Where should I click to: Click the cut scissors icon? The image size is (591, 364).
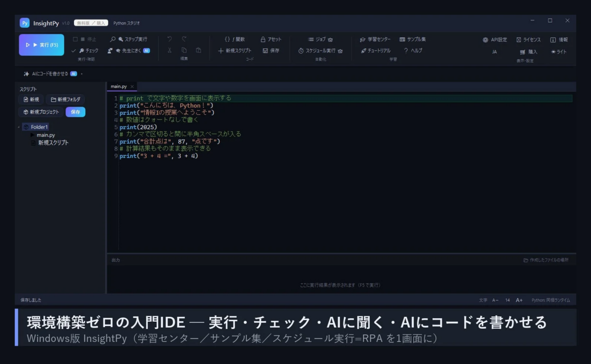[169, 50]
